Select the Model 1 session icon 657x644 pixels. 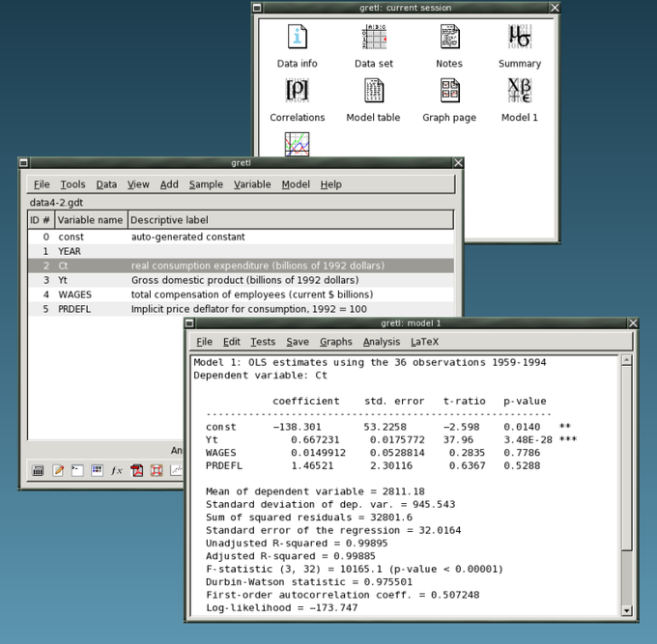(x=519, y=93)
